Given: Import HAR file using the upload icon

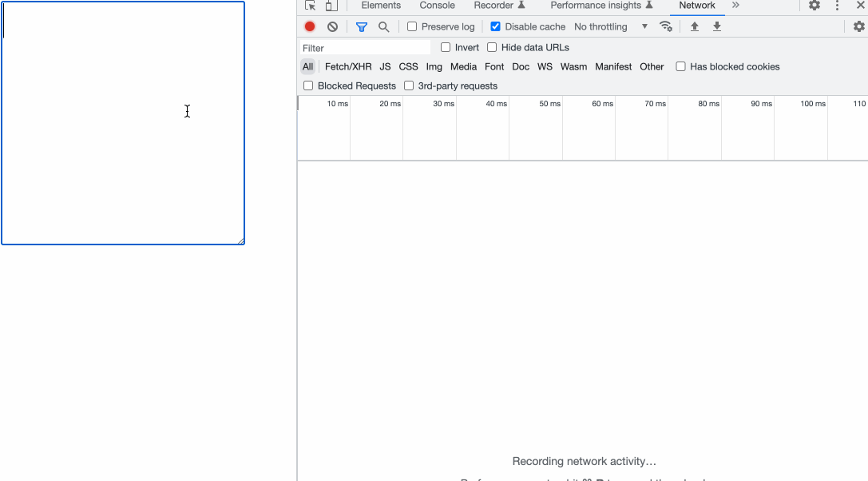Looking at the screenshot, I should pyautogui.click(x=694, y=26).
